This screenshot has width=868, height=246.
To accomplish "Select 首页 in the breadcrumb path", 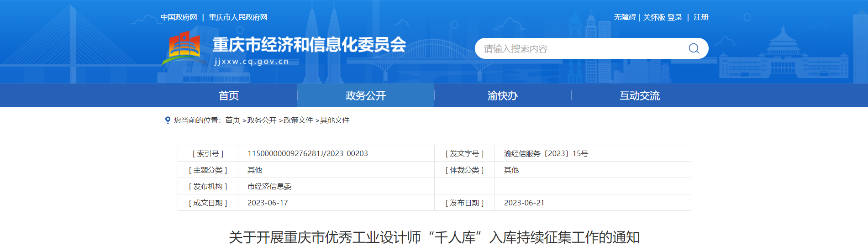I will (x=232, y=120).
